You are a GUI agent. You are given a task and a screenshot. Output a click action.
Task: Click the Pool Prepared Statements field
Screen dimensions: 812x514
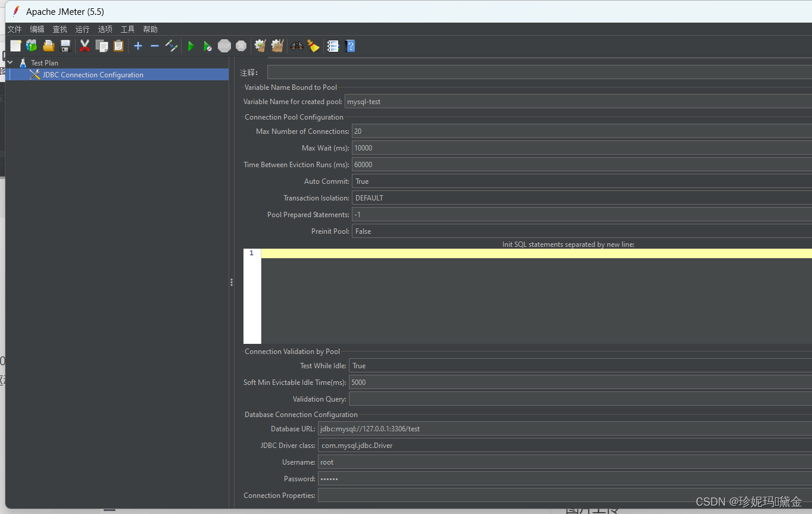point(582,214)
